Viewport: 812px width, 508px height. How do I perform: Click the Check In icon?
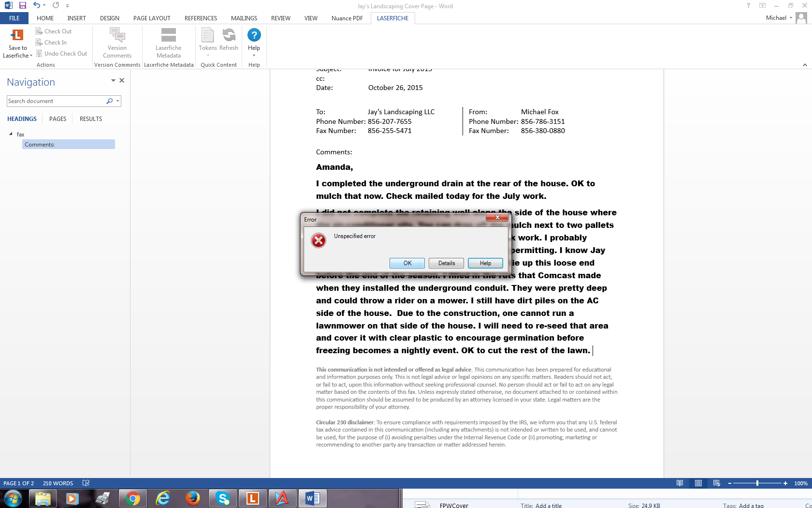point(39,42)
